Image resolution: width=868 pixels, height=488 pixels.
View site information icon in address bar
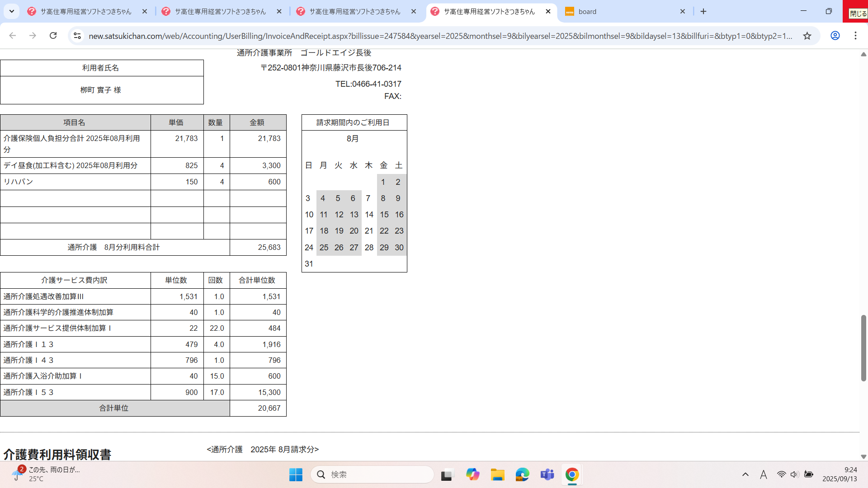(x=77, y=36)
